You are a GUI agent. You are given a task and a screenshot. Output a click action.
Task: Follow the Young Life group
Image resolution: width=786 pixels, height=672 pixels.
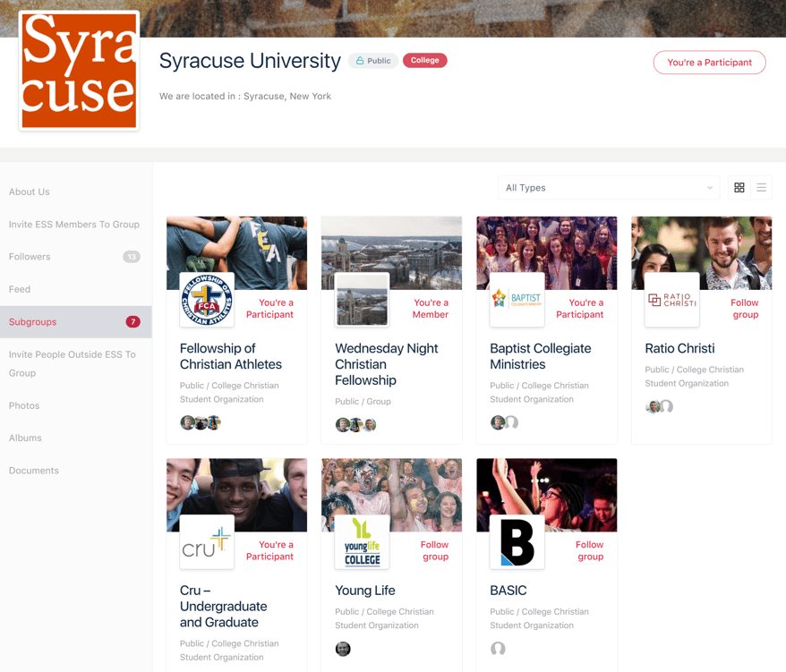pyautogui.click(x=434, y=550)
